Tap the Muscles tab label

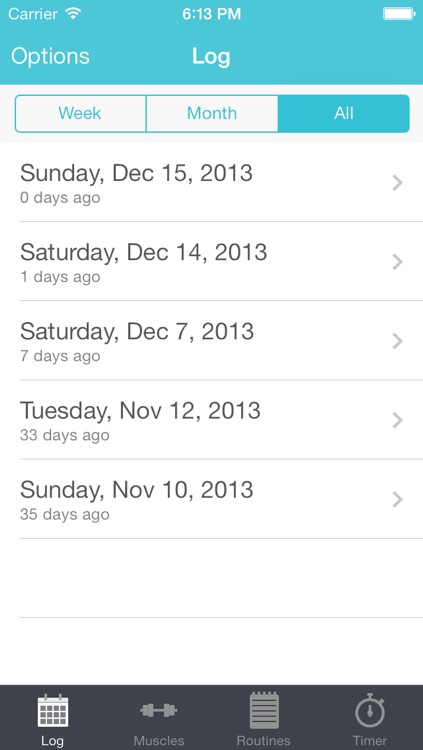coord(159,740)
